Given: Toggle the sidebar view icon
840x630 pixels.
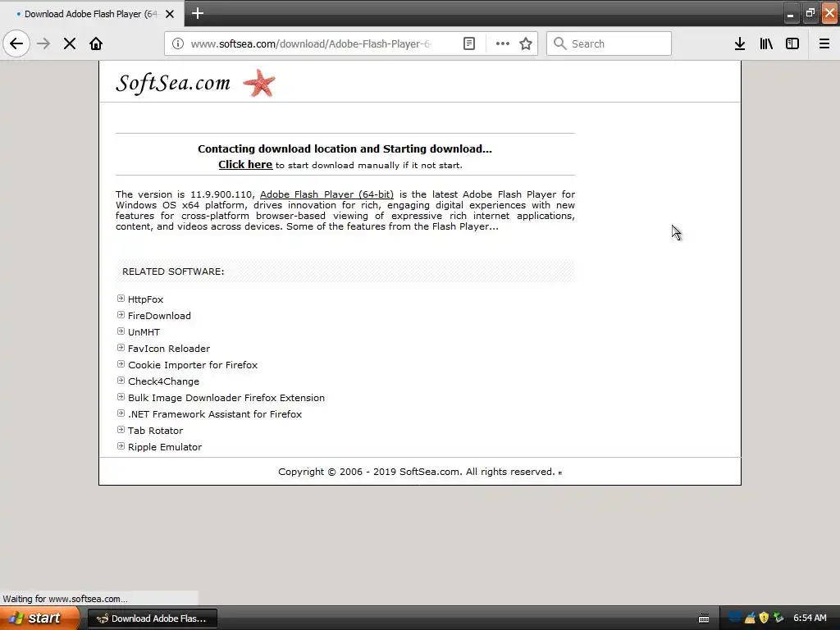Looking at the screenshot, I should (x=792, y=43).
